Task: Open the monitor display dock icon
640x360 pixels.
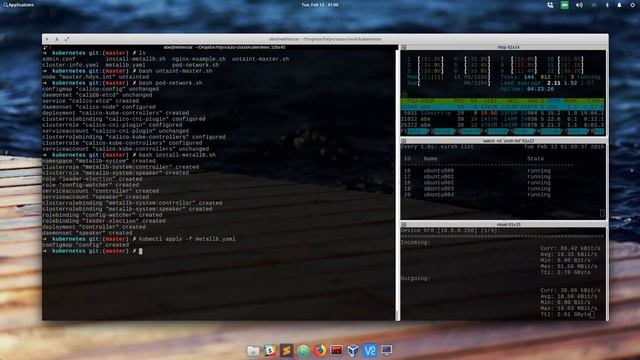Action: coord(387,351)
